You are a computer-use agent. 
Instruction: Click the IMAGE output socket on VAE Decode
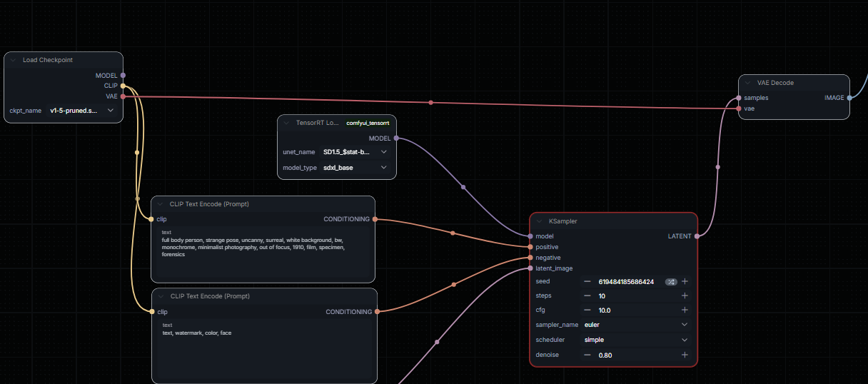[x=849, y=98]
